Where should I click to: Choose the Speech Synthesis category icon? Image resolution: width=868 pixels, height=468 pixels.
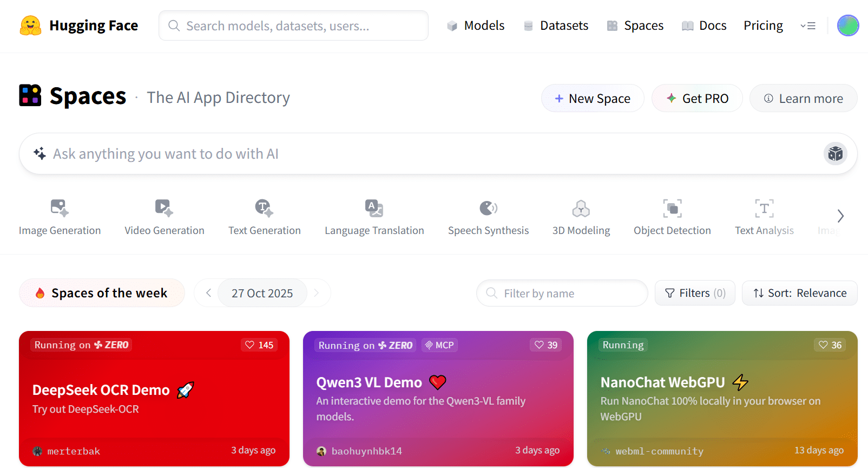coord(488,208)
